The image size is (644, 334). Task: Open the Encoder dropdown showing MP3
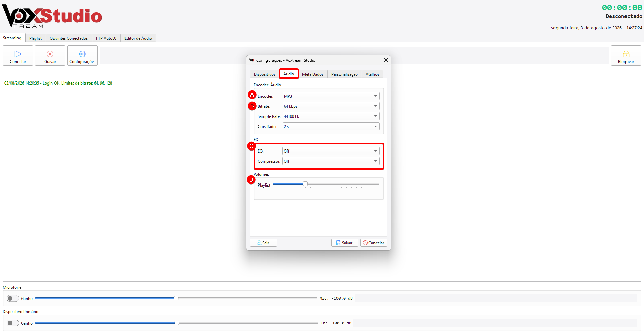click(x=331, y=96)
